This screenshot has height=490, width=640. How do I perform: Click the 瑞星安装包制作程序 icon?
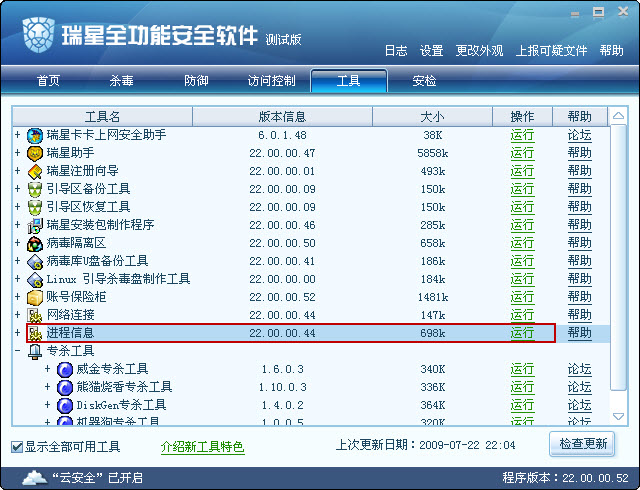click(35, 225)
